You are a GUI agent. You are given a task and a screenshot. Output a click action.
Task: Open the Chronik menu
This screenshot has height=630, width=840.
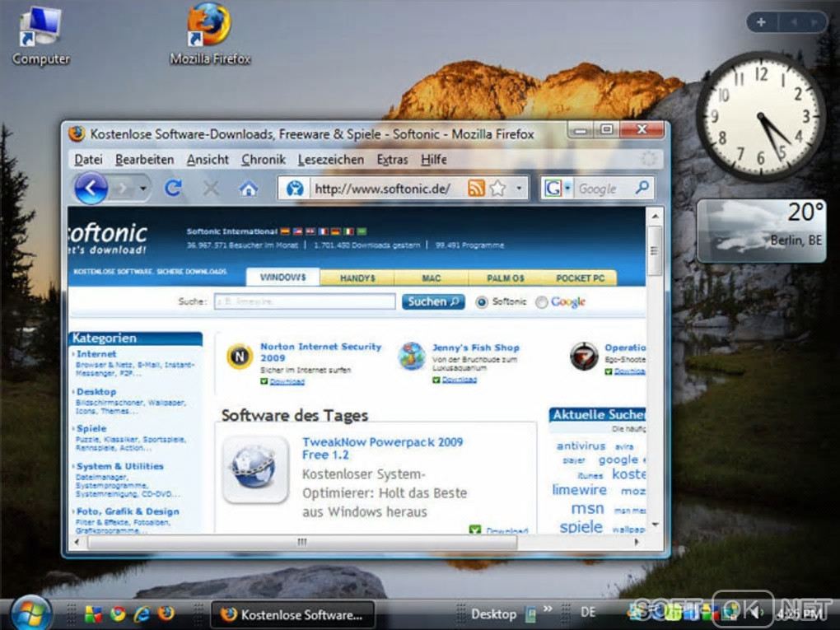tap(264, 159)
